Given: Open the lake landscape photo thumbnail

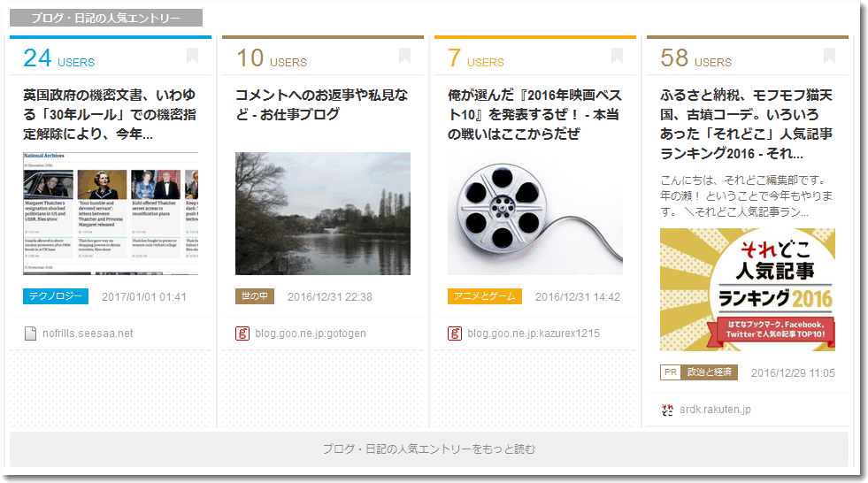Looking at the screenshot, I should pyautogui.click(x=323, y=213).
